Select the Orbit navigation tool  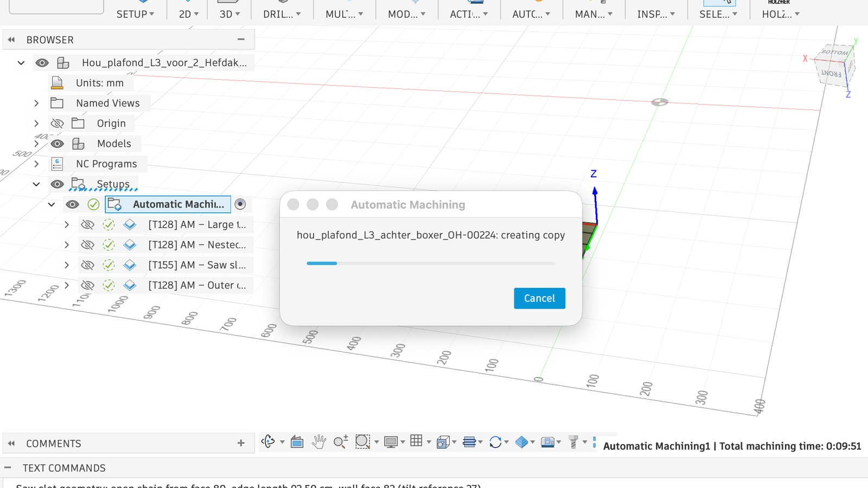(268, 442)
